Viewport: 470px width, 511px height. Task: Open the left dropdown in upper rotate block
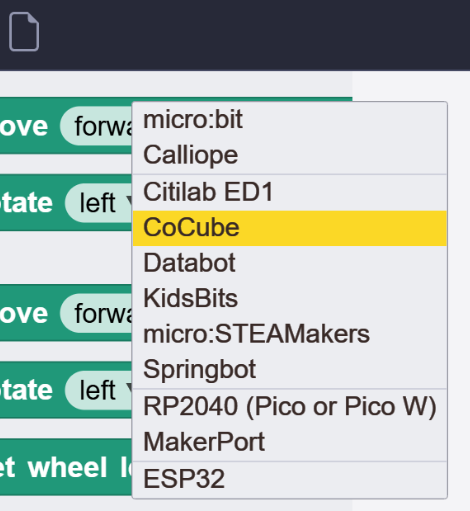[99, 203]
